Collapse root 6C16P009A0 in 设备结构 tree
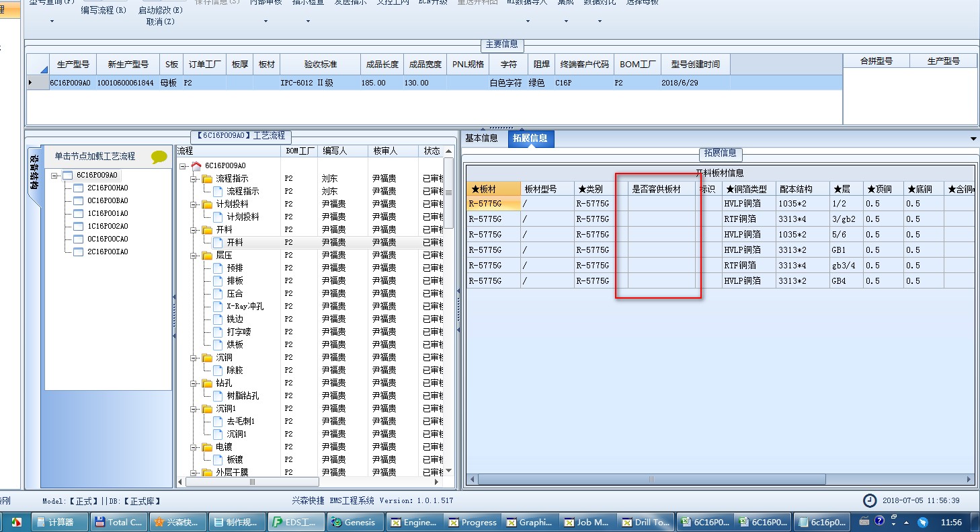 point(54,176)
